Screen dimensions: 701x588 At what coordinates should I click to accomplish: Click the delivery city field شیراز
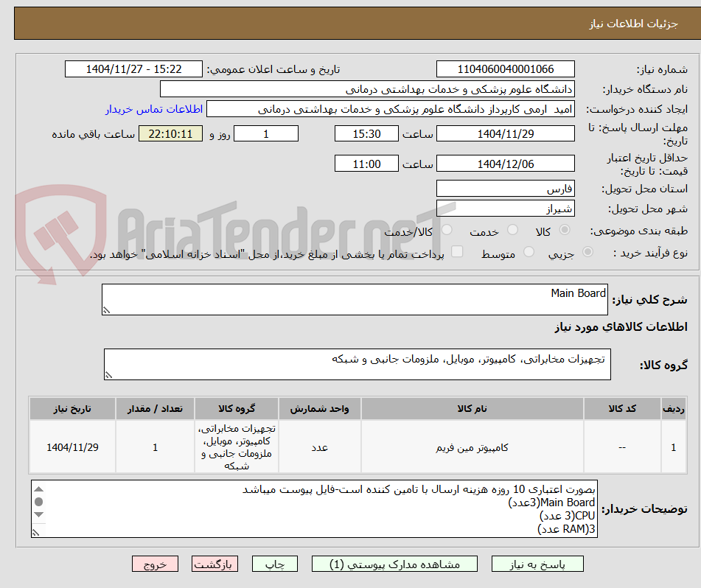[x=505, y=209]
